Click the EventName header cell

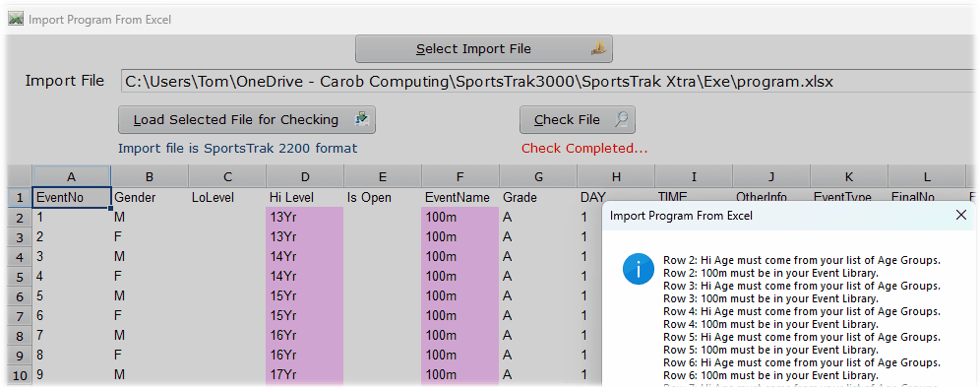click(460, 198)
